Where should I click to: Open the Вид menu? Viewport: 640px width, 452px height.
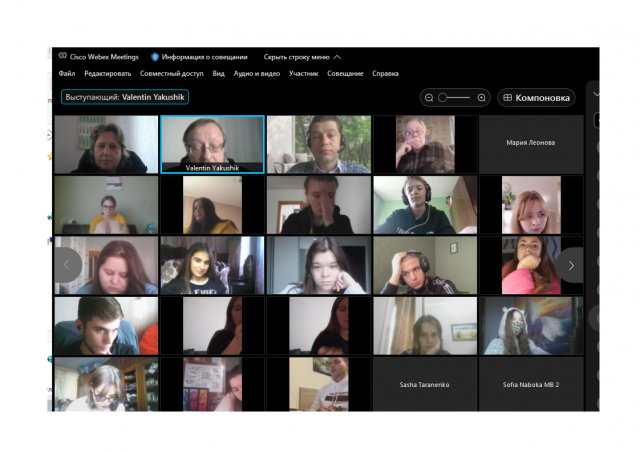pos(218,73)
